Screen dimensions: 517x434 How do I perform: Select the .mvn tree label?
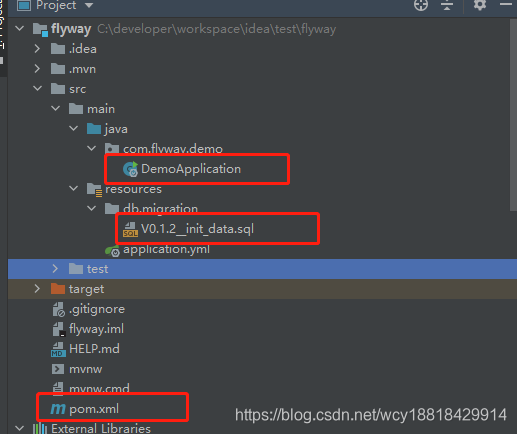tap(82, 69)
